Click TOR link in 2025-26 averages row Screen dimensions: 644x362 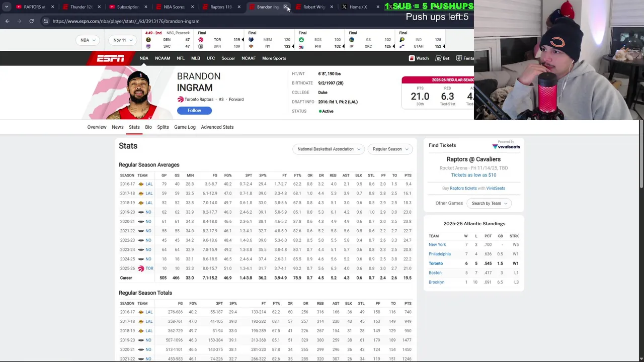(x=149, y=268)
